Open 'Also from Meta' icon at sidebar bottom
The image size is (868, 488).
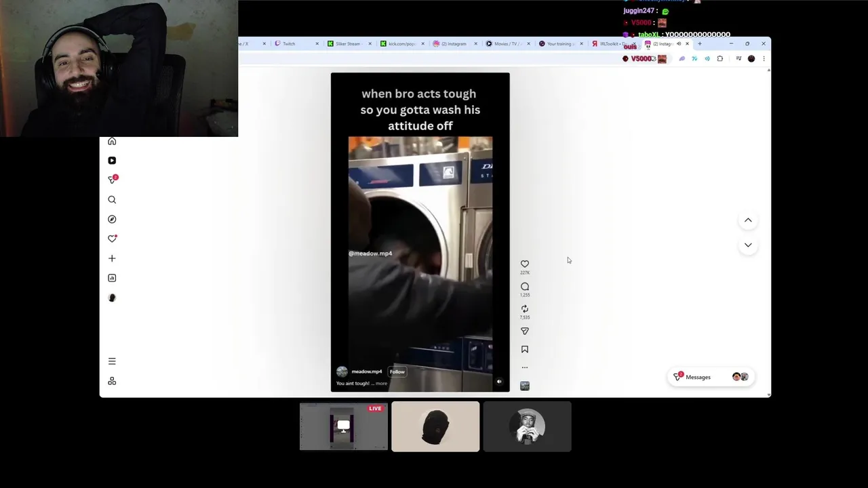coord(112,381)
